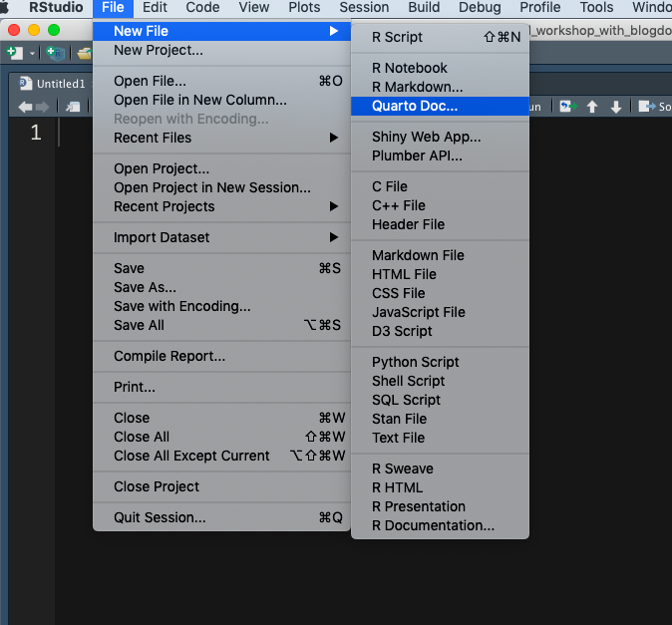Select Markdown File in submenu
Screen dimensions: 672x625
pos(440,255)
